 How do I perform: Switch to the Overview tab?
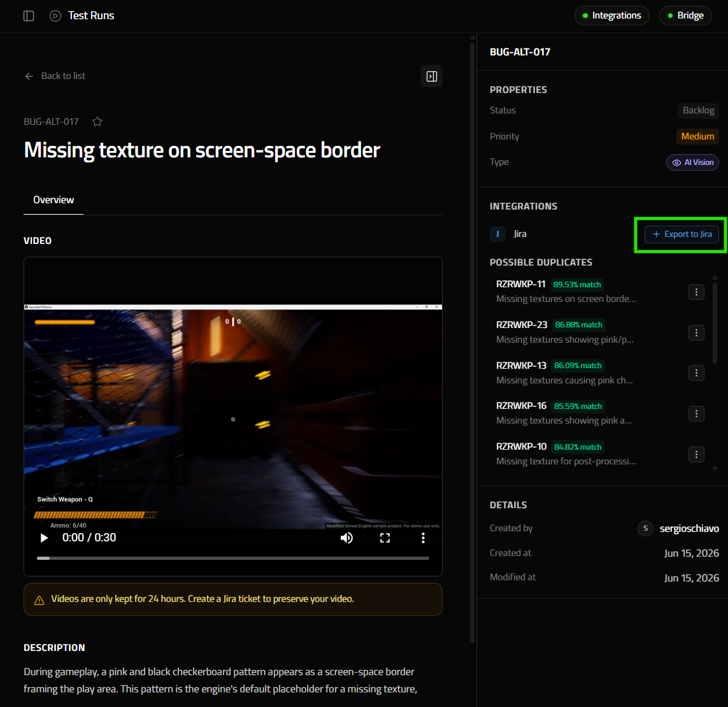[54, 200]
